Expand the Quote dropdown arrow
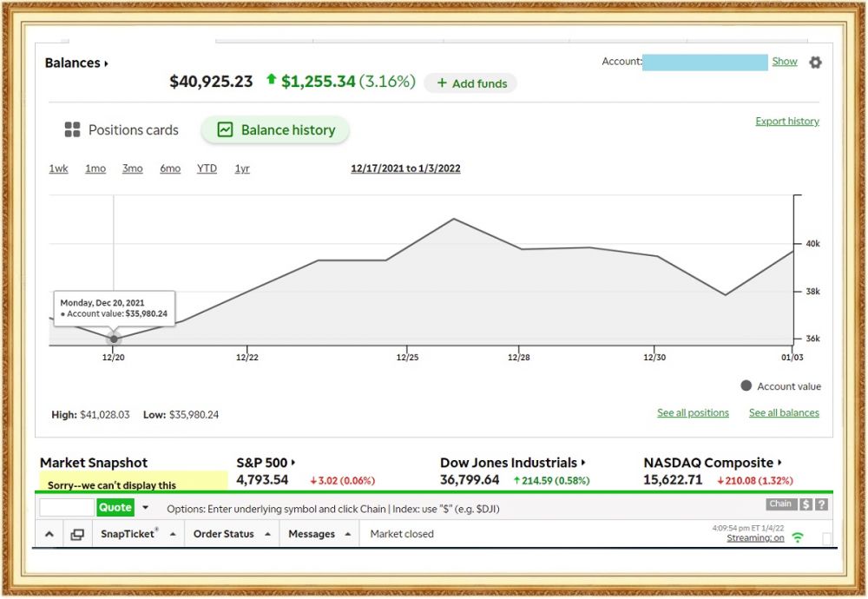This screenshot has height=599, width=868. pyautogui.click(x=145, y=508)
